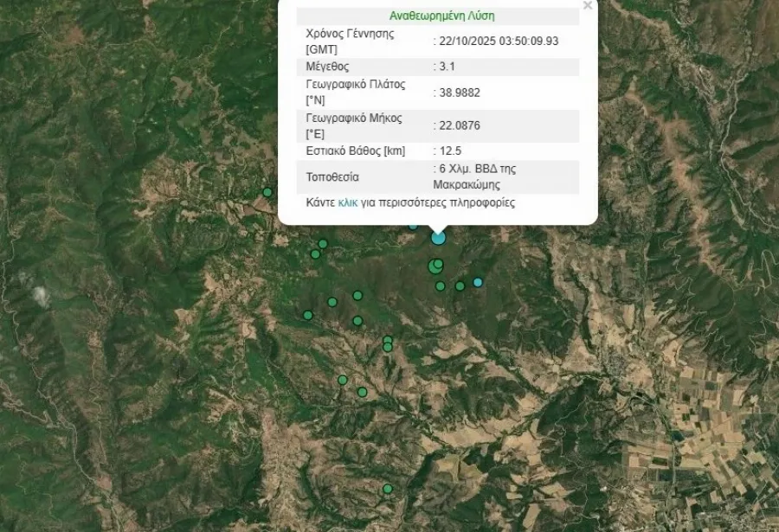The height and width of the screenshot is (532, 779).
Task: Select the lone green marker at the map bottom
Action: coord(388,489)
